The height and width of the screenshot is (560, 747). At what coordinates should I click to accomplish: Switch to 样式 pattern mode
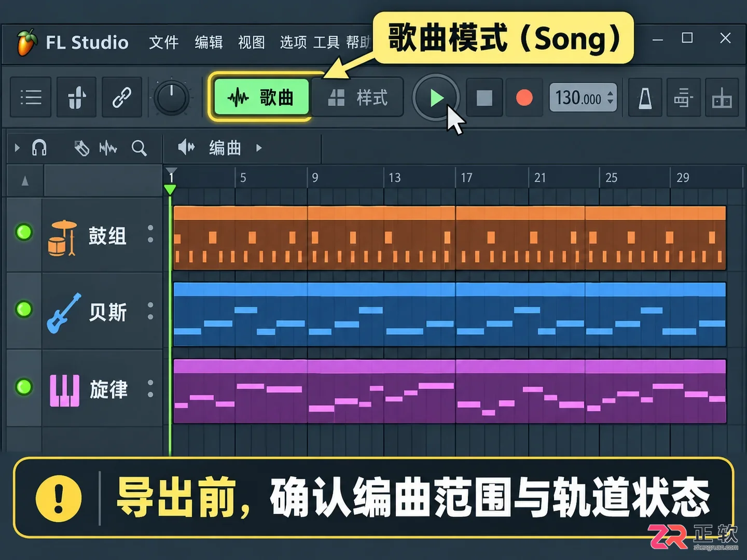click(358, 97)
